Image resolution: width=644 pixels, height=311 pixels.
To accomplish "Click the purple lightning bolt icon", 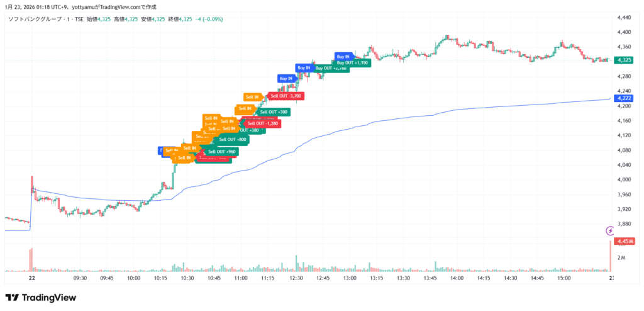I will 609,231.
